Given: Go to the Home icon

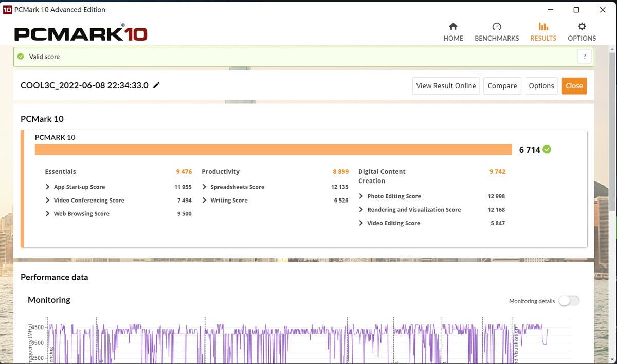Looking at the screenshot, I should (x=453, y=27).
